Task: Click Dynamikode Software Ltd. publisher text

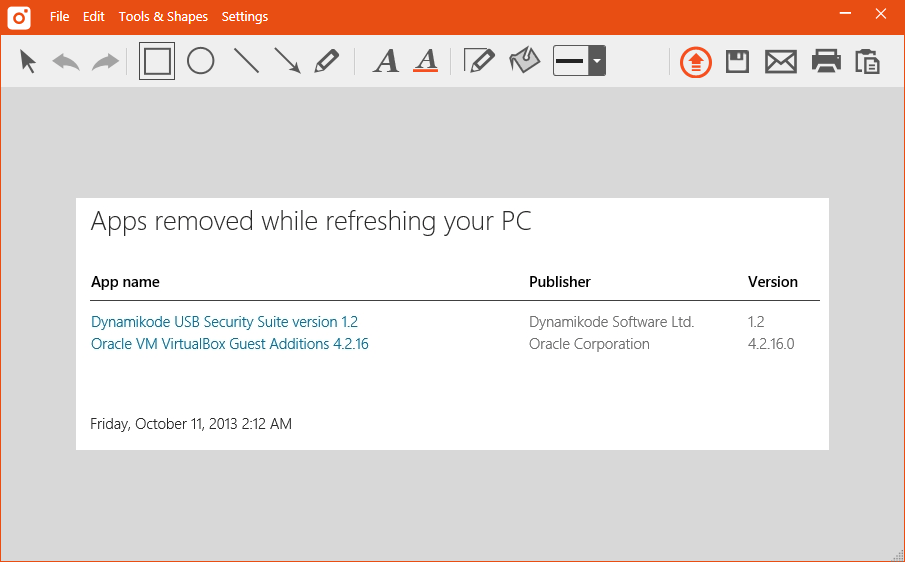Action: click(611, 321)
